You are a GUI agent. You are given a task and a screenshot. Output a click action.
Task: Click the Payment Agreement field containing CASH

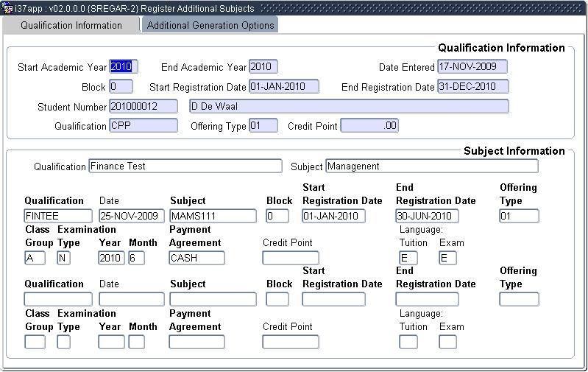tap(196, 259)
